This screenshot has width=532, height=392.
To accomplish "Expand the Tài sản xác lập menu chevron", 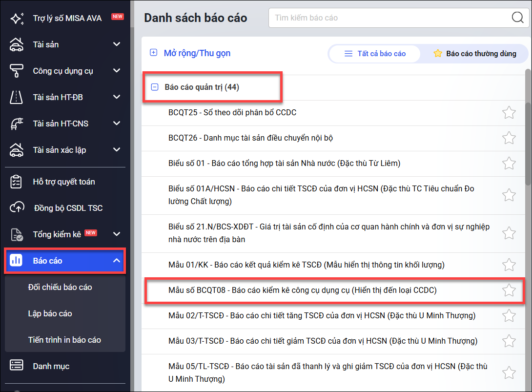I will (117, 150).
